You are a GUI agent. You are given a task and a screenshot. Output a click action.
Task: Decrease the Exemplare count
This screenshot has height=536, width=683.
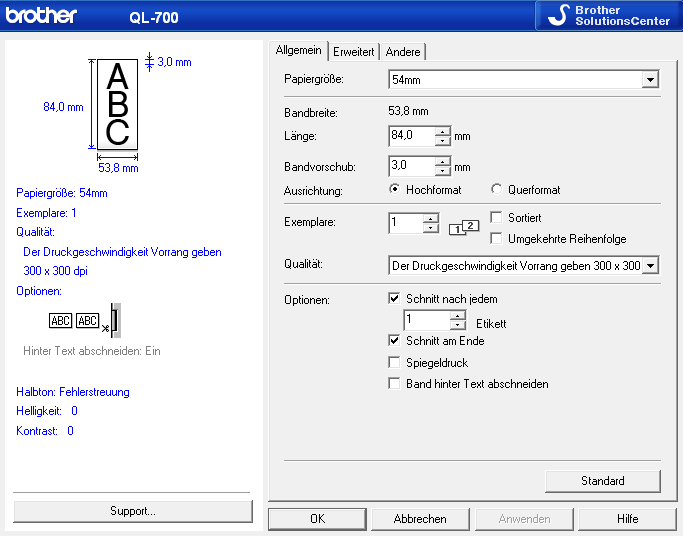431,228
